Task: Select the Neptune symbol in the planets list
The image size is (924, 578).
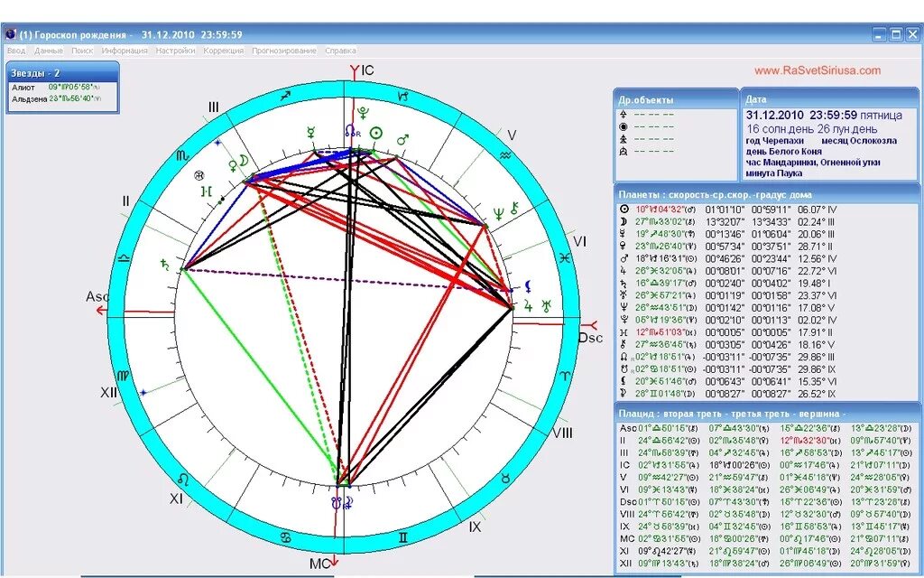Action: click(624, 304)
